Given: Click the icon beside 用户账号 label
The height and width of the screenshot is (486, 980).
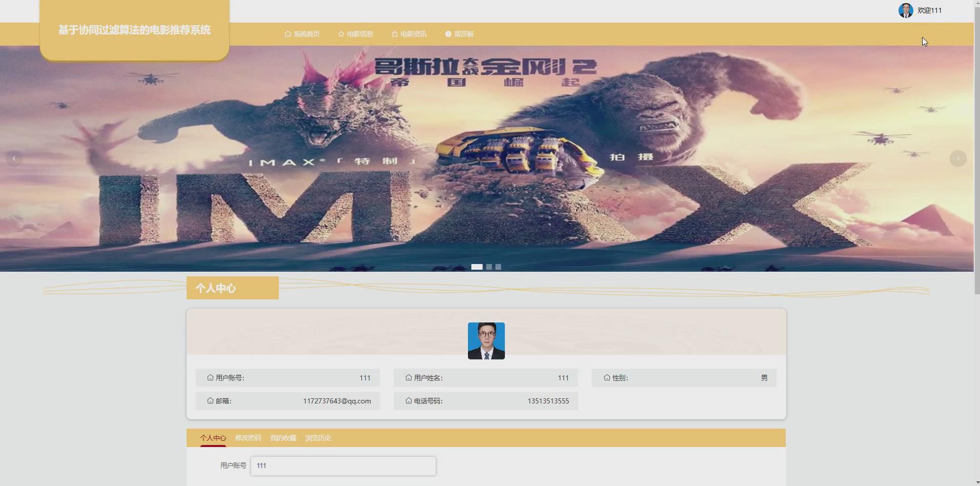Looking at the screenshot, I should click(210, 378).
